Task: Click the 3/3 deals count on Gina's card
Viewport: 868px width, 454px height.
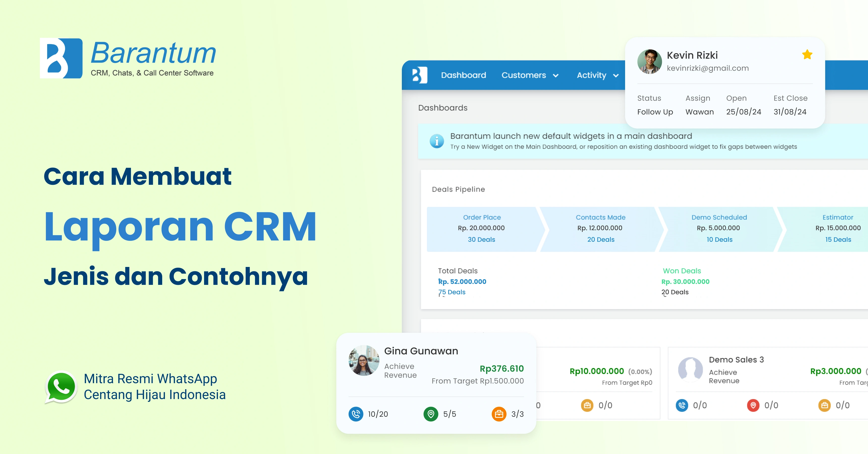Action: [518, 414]
